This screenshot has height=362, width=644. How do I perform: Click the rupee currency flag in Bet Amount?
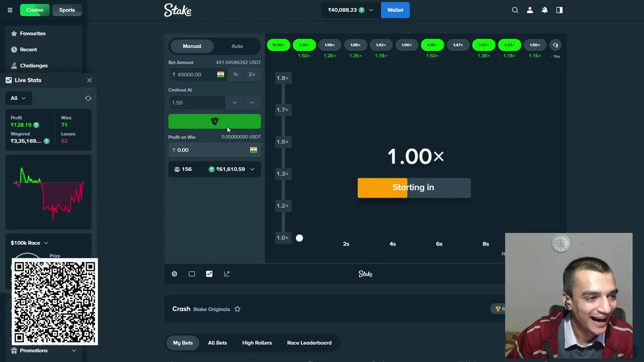220,74
